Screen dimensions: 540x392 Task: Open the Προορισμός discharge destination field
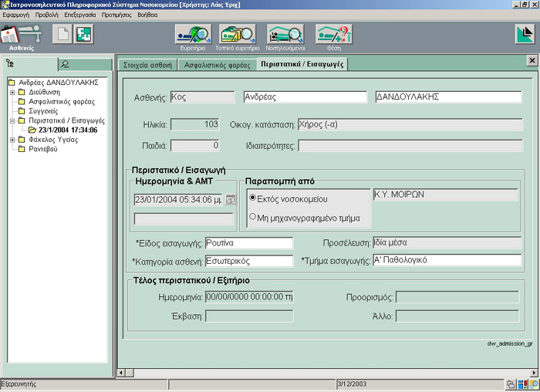(x=457, y=297)
